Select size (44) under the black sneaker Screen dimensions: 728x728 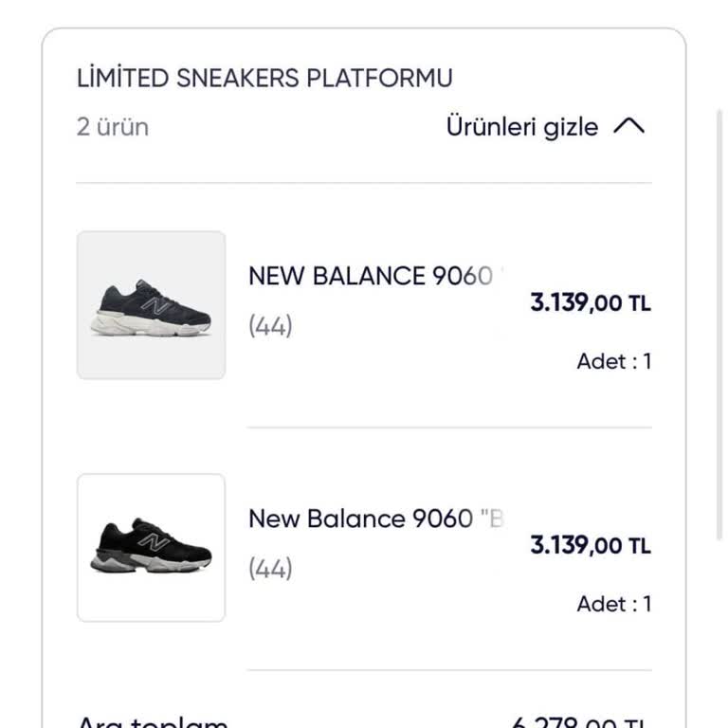270,570
